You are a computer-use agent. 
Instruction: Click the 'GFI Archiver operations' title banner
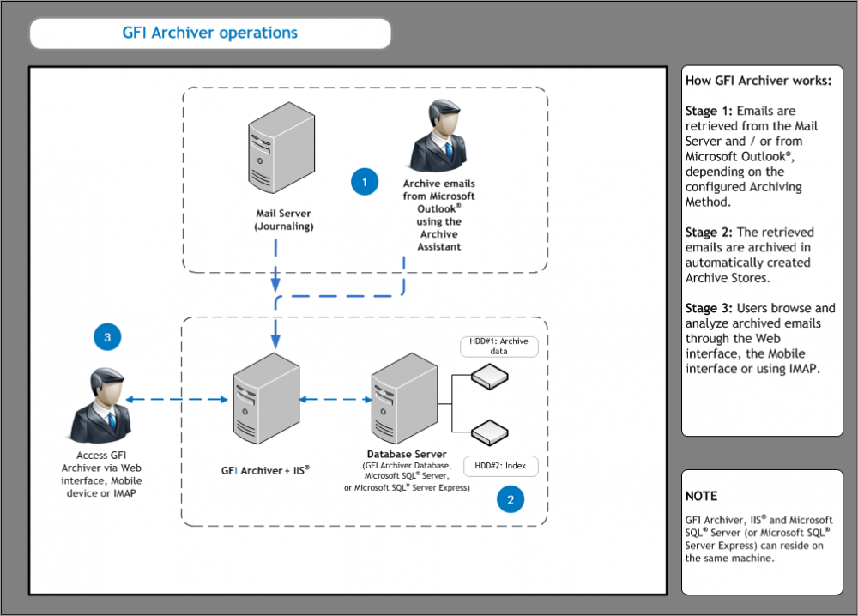tap(210, 33)
